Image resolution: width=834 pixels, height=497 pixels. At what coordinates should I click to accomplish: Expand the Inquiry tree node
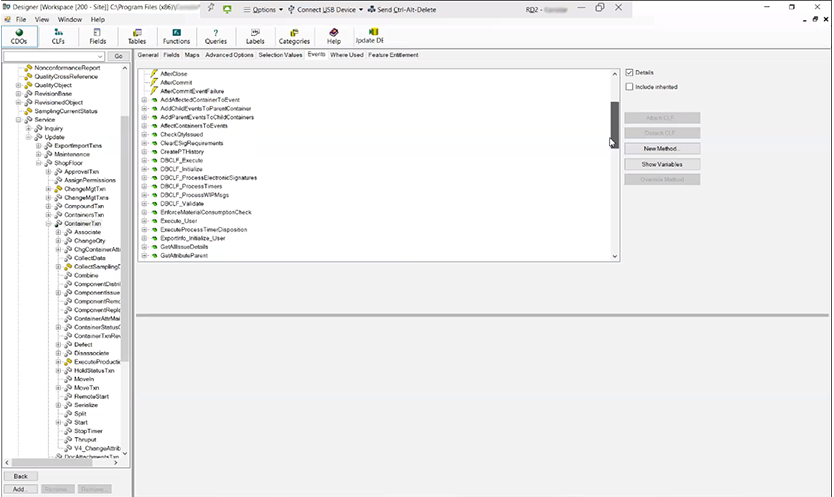click(x=29, y=128)
